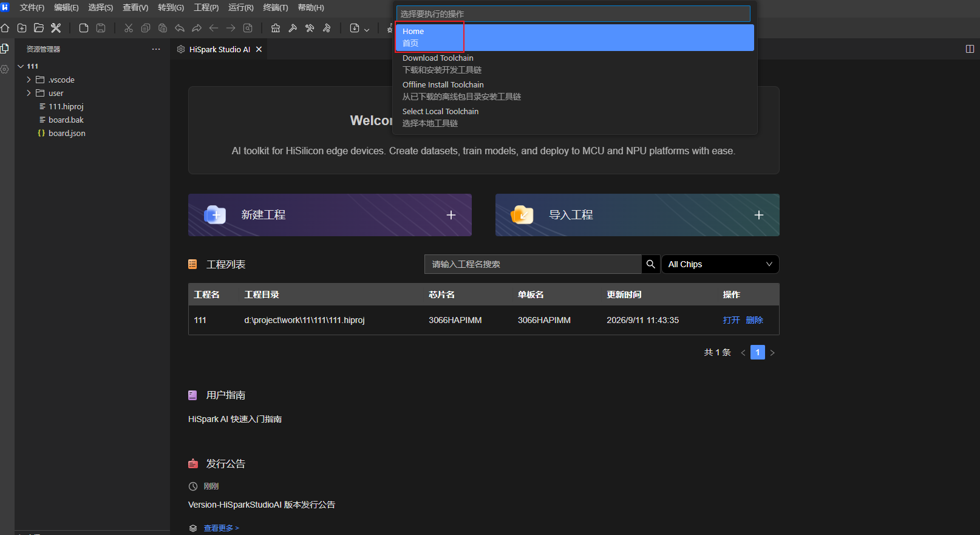The image size is (980, 535).
Task: Select Download Toolchain in command list
Action: (x=575, y=64)
